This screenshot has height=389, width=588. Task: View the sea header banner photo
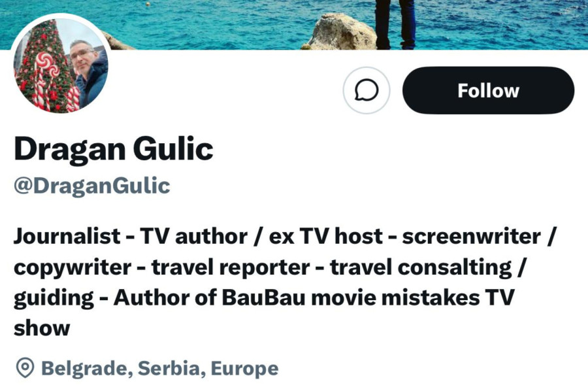pos(294,25)
